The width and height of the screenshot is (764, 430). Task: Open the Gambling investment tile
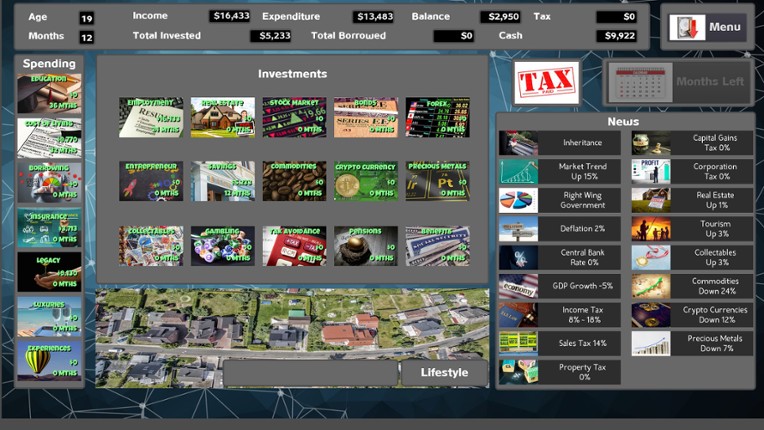(x=222, y=245)
